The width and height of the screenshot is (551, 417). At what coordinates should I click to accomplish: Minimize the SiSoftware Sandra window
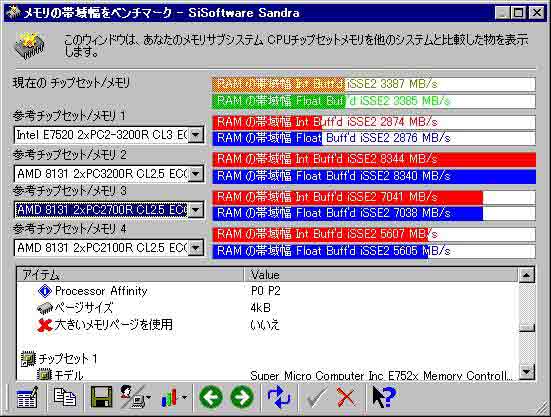pyautogui.click(x=503, y=13)
